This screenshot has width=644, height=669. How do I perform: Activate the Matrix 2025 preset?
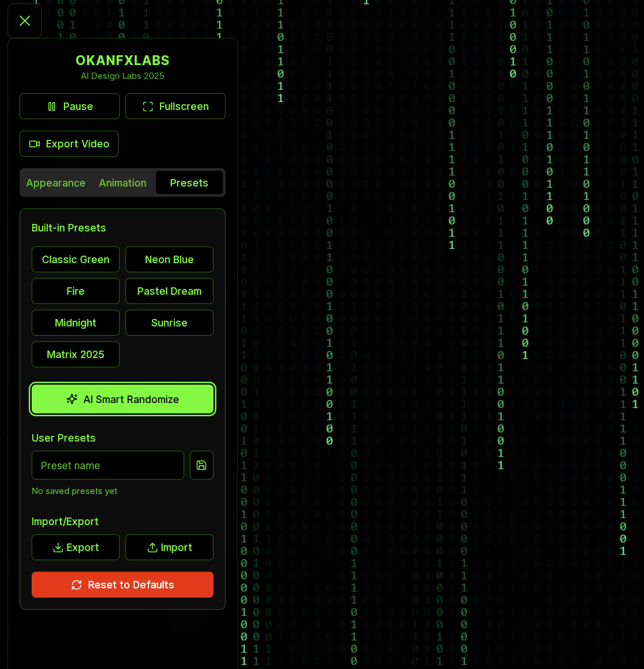(x=75, y=354)
